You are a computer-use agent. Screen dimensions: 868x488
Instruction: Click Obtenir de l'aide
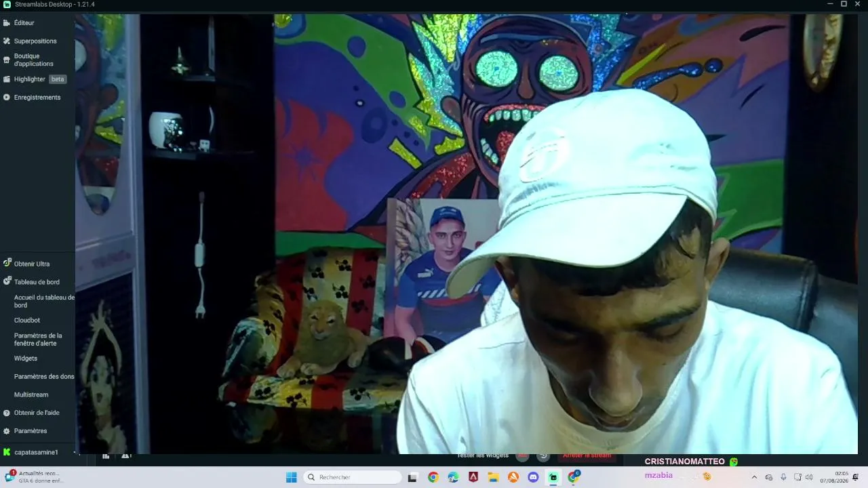[37, 413]
